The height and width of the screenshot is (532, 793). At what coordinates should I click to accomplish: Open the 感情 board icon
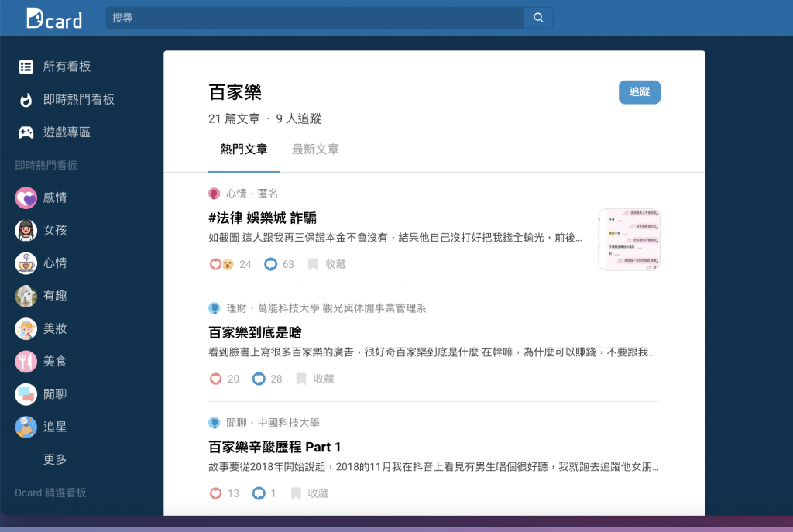[26, 198]
